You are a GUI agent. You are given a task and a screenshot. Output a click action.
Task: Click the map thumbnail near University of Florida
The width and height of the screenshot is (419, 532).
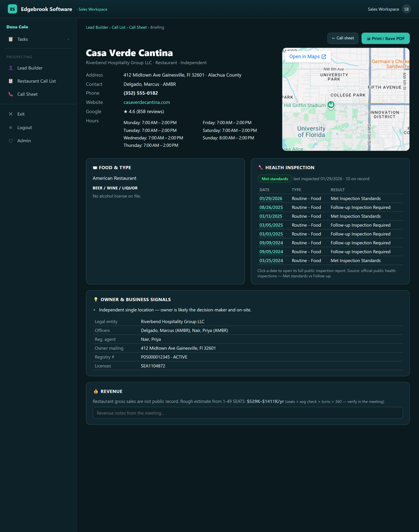point(311,132)
